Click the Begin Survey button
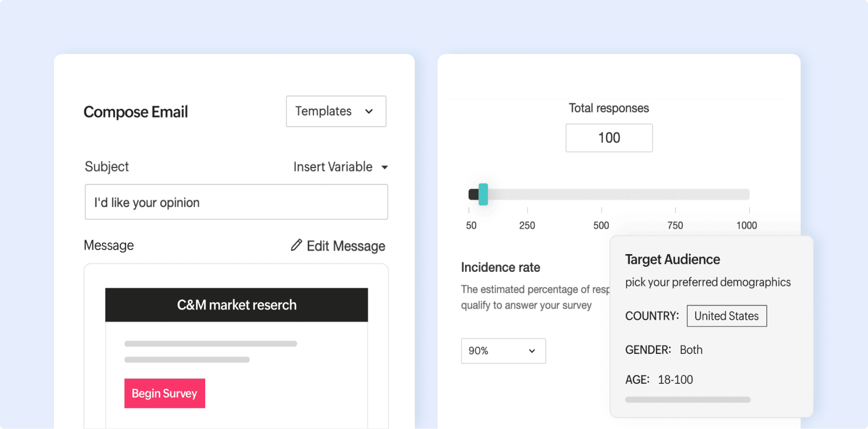The image size is (868, 429). pos(164,393)
